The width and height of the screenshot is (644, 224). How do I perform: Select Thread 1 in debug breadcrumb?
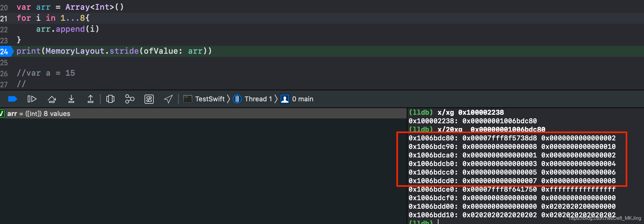[x=258, y=99]
